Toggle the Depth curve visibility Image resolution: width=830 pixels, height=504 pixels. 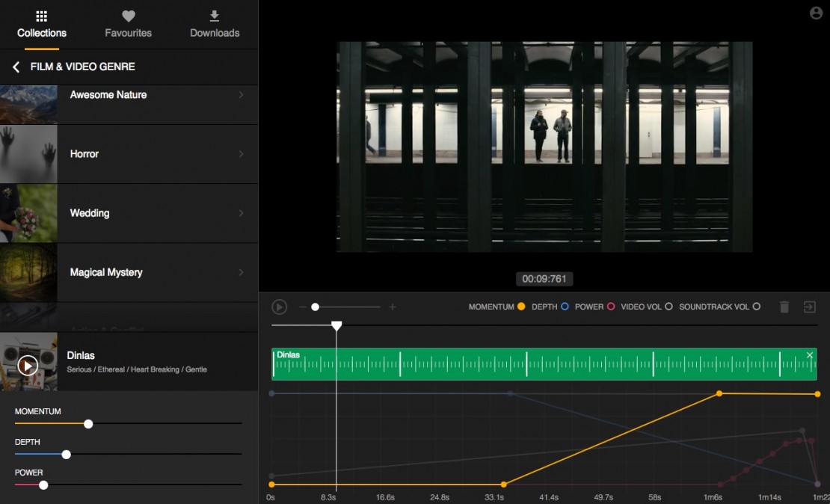[x=565, y=307]
